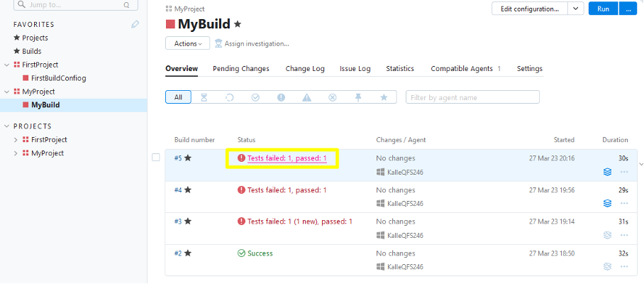
Task: Filter builds by warning triangle icon
Action: point(306,97)
